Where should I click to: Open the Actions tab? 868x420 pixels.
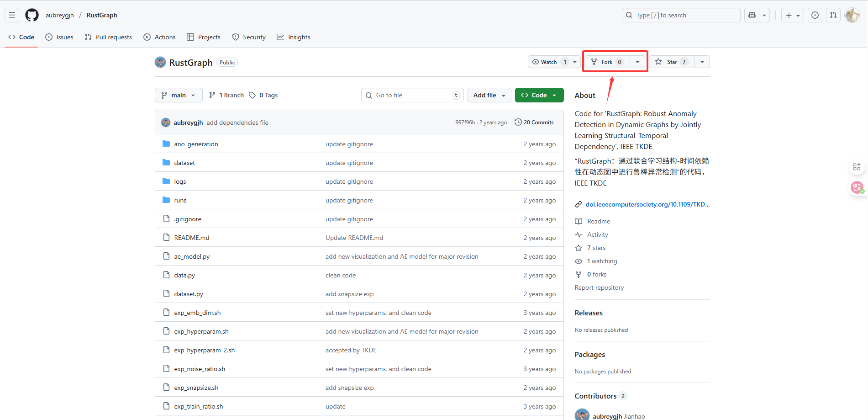tap(160, 37)
